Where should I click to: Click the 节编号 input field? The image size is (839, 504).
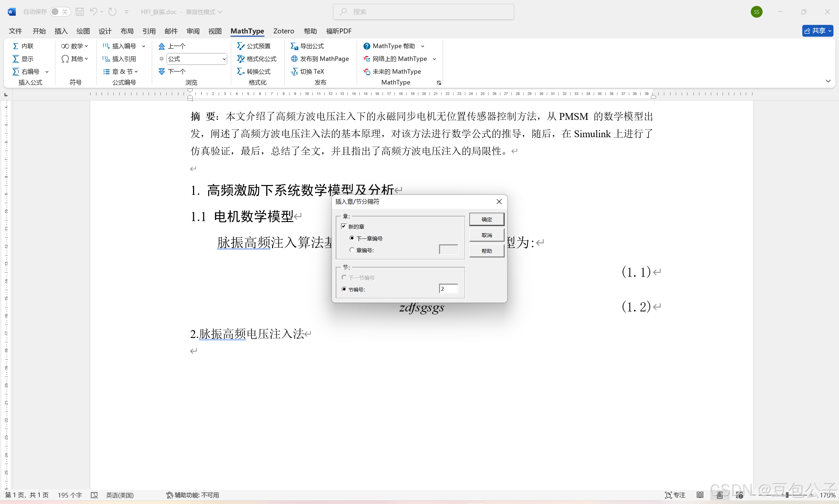(x=449, y=289)
